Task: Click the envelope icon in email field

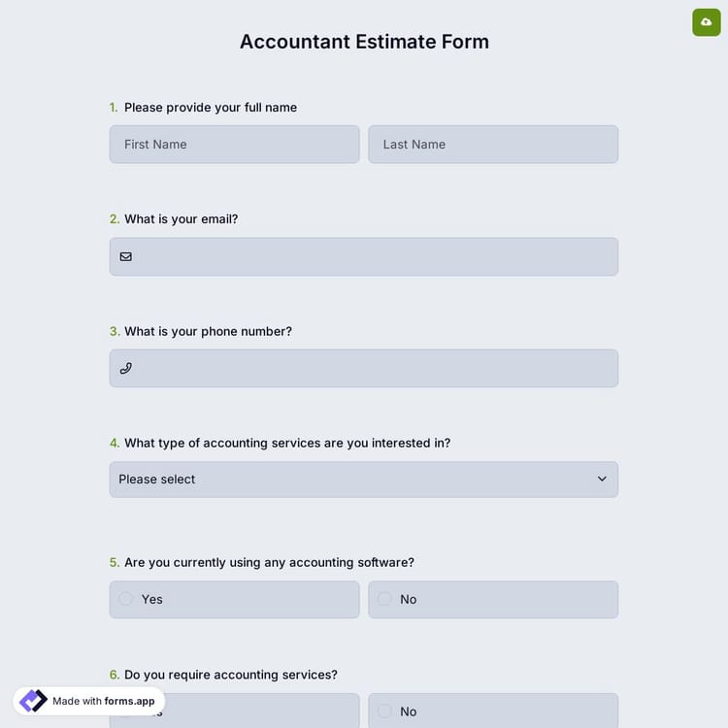Action: pyautogui.click(x=125, y=257)
